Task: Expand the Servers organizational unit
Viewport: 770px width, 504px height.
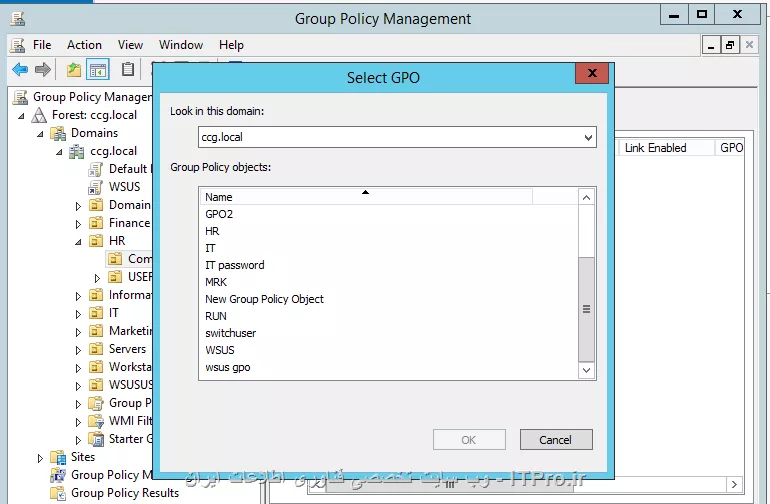Action: pos(78,350)
